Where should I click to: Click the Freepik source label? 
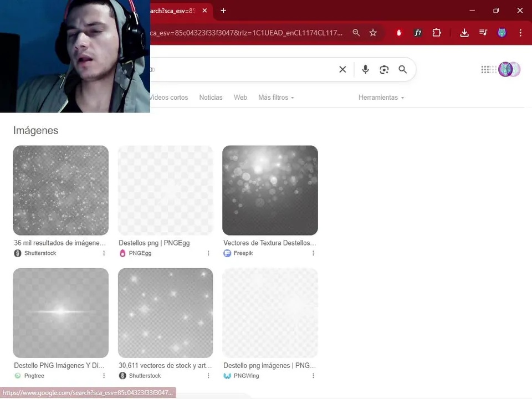(243, 253)
